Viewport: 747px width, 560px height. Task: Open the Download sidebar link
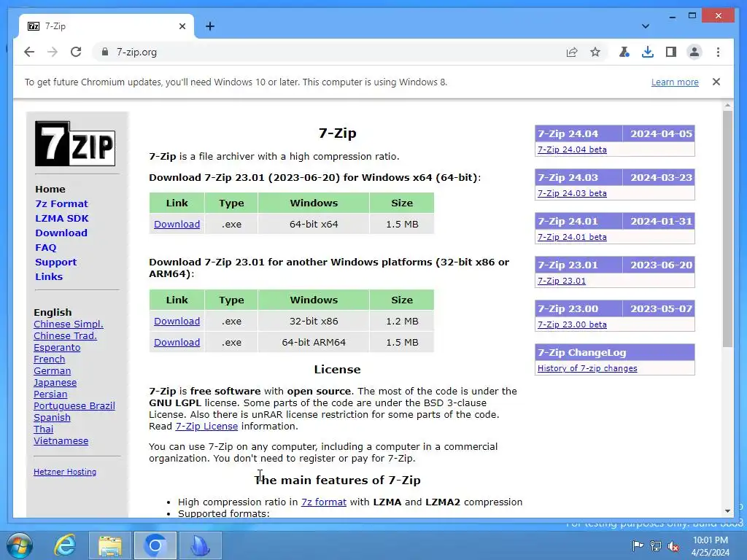click(61, 233)
